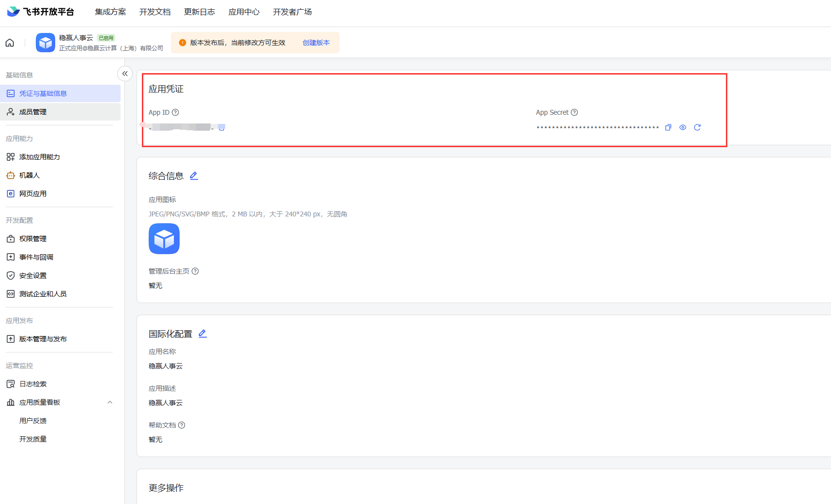This screenshot has width=831, height=504.
Task: Select 应用质量看板 item in sidebar
Action: 40,402
